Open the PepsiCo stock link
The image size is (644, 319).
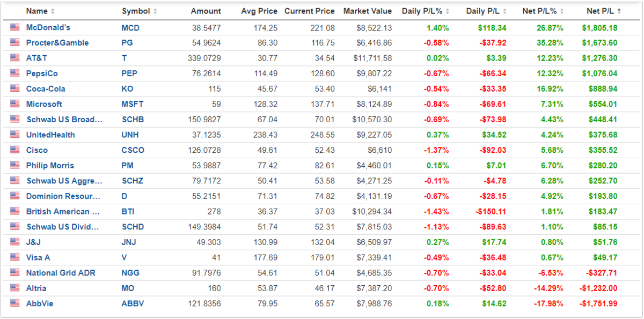42,73
